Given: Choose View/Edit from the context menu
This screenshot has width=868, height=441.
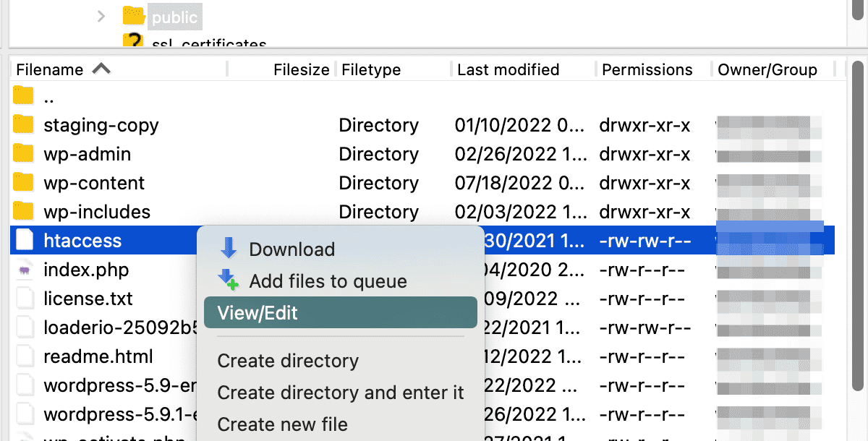Looking at the screenshot, I should pos(258,312).
